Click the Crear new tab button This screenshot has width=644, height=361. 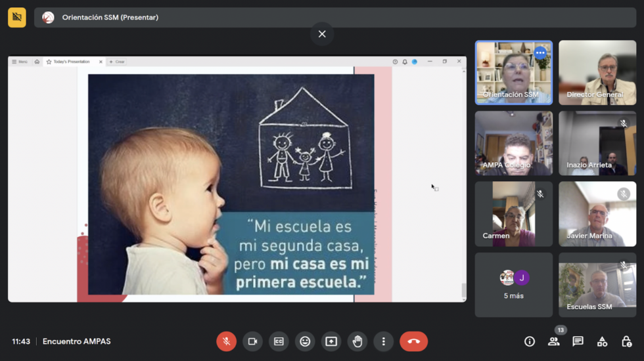point(117,62)
